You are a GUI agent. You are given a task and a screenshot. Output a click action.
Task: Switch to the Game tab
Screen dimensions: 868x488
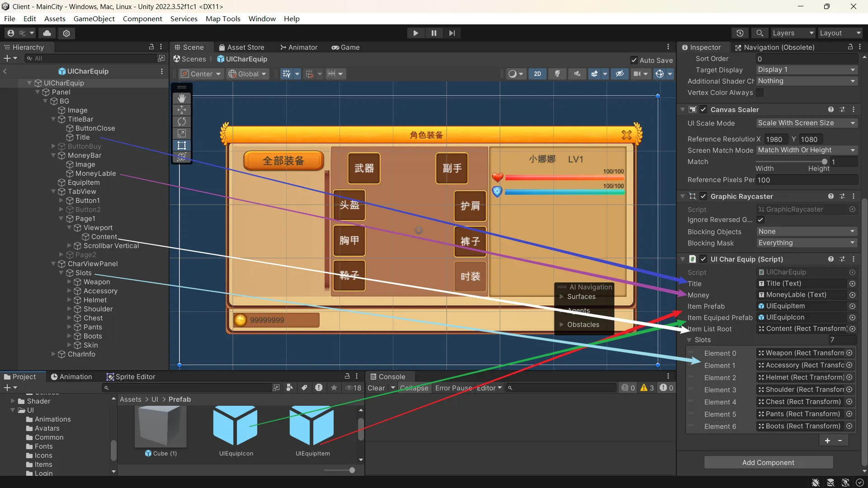[346, 47]
